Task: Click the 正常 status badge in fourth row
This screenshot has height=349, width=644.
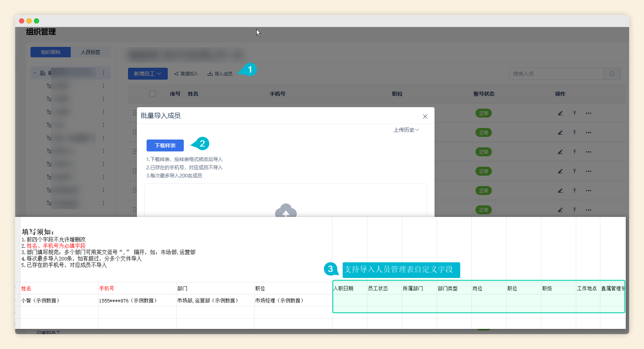Action: coord(483,171)
